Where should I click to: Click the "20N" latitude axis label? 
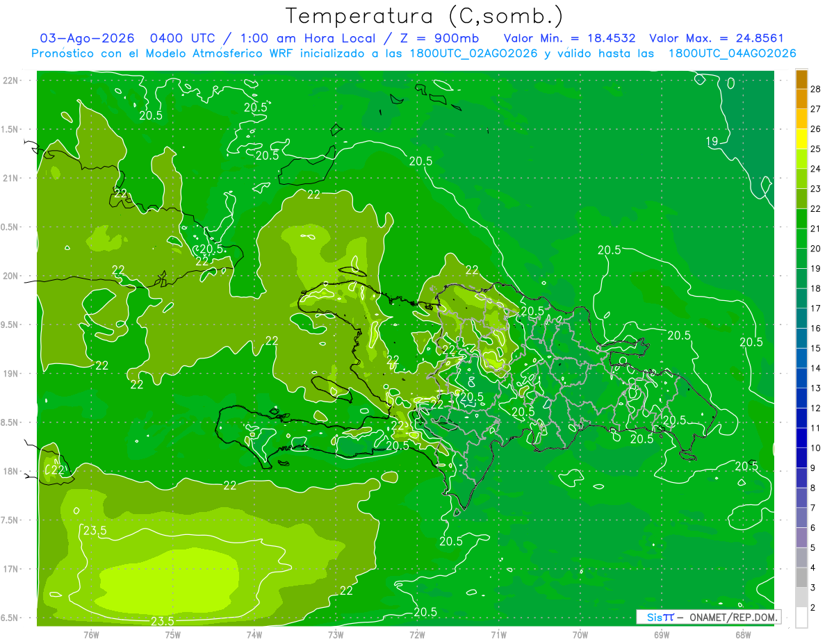pos(10,276)
